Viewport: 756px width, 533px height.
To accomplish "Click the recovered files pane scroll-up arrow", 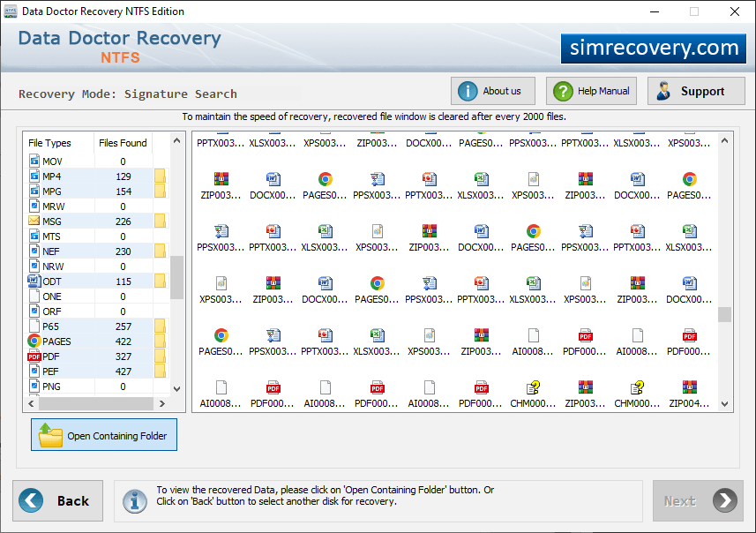I will click(x=724, y=141).
